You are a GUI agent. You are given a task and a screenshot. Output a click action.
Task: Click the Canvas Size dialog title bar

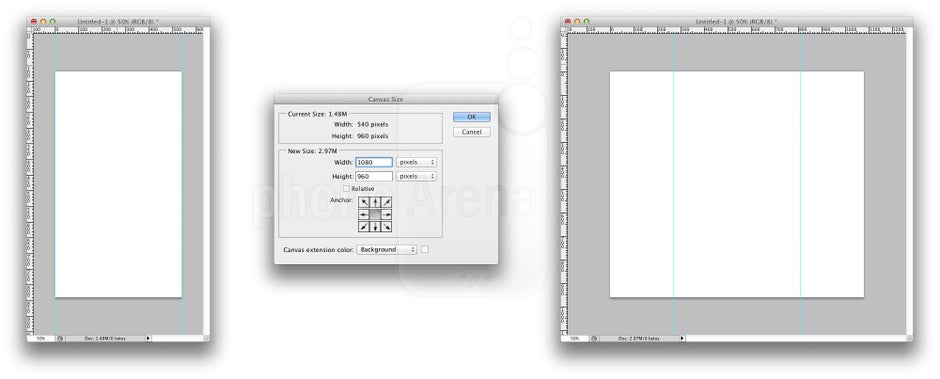click(x=386, y=99)
